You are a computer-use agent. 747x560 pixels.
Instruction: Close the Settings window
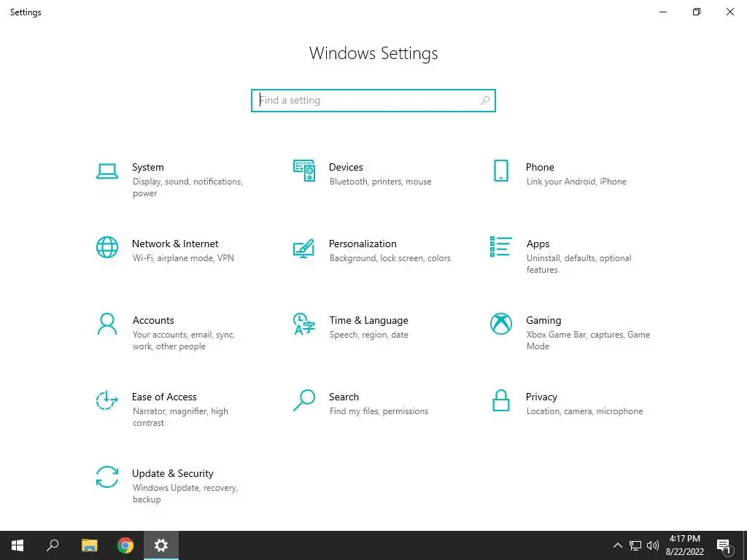coord(729,12)
